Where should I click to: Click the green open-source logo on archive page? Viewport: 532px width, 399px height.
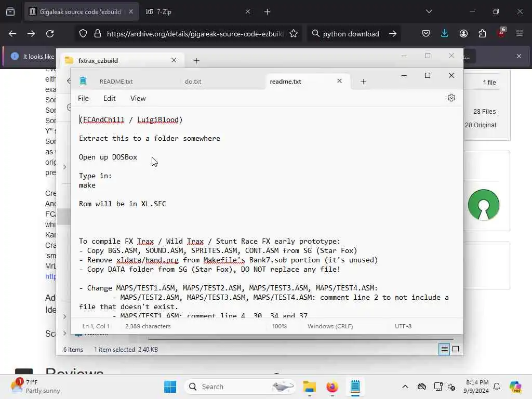[x=484, y=205]
